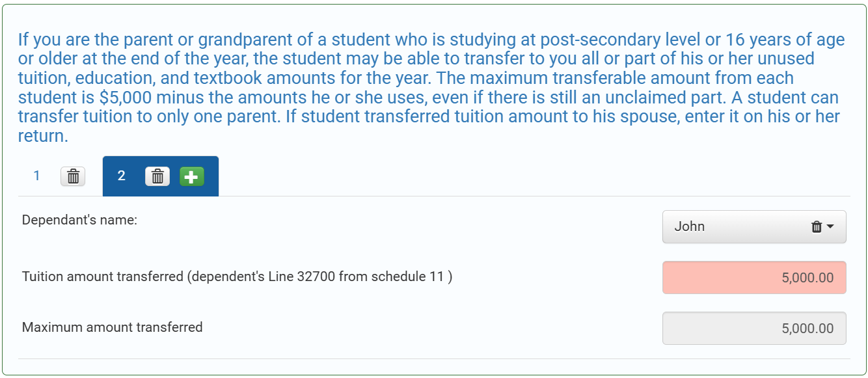The width and height of the screenshot is (868, 378).
Task: Select the active tab numbered 2
Action: click(x=121, y=176)
